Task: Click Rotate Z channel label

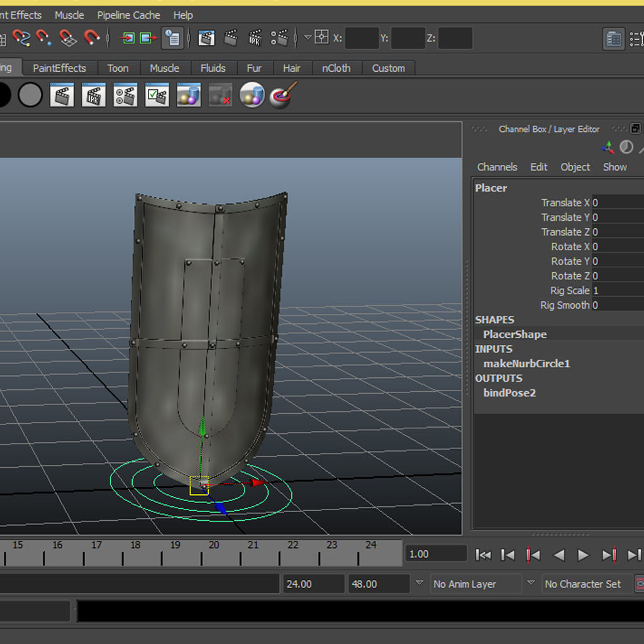Action: 570,276
